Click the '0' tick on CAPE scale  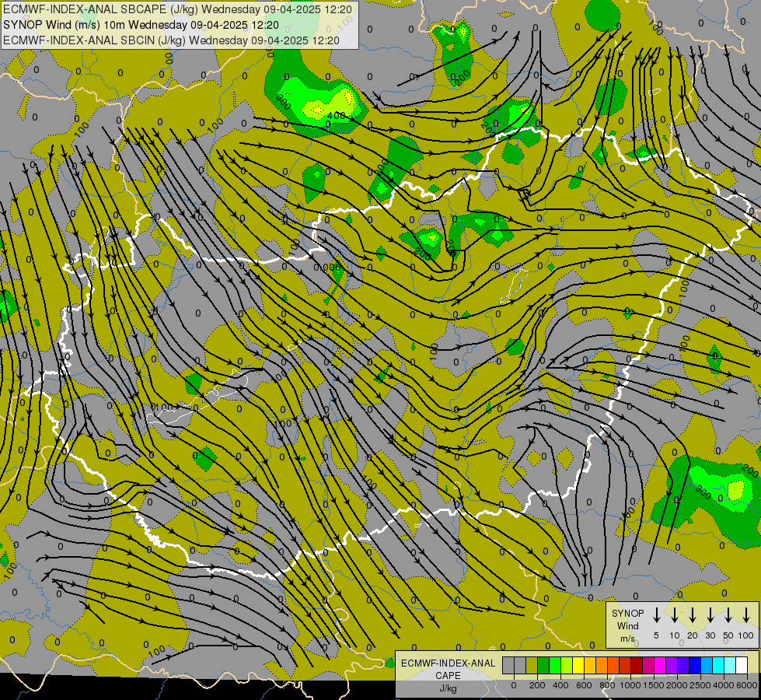coord(514,685)
